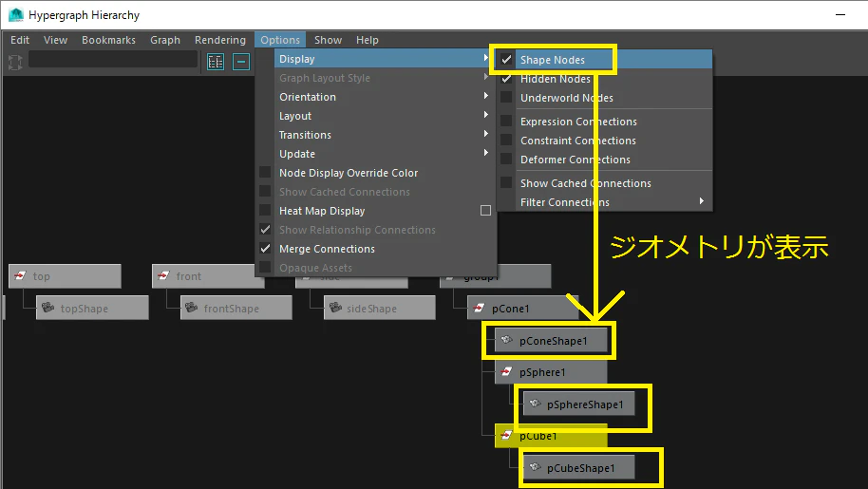
Task: Select the sideShape node
Action: point(380,308)
